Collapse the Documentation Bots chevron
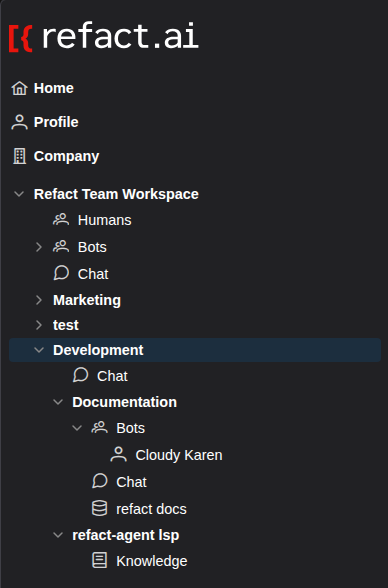The image size is (388, 588). click(x=77, y=428)
